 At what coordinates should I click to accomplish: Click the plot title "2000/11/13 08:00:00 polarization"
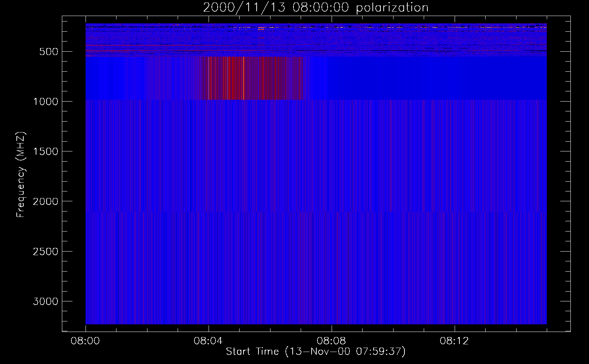[x=316, y=8]
